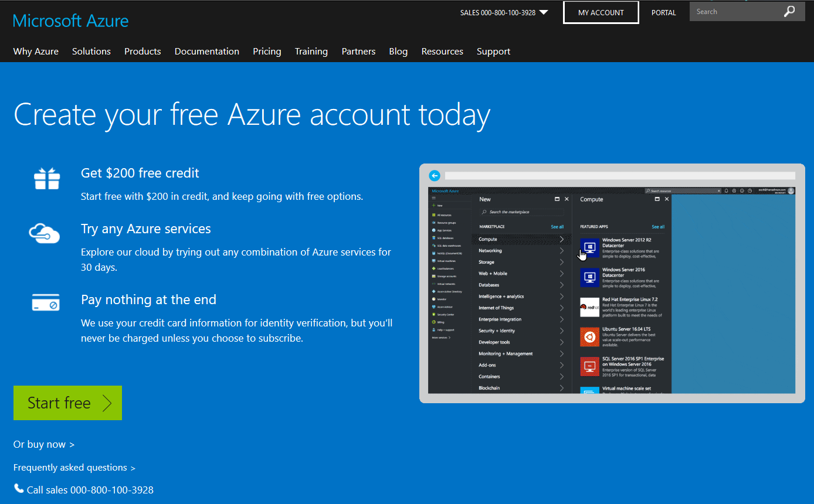Click the hamburger menu in portal sidebar
Viewport: 814px width, 504px height.
[433, 198]
